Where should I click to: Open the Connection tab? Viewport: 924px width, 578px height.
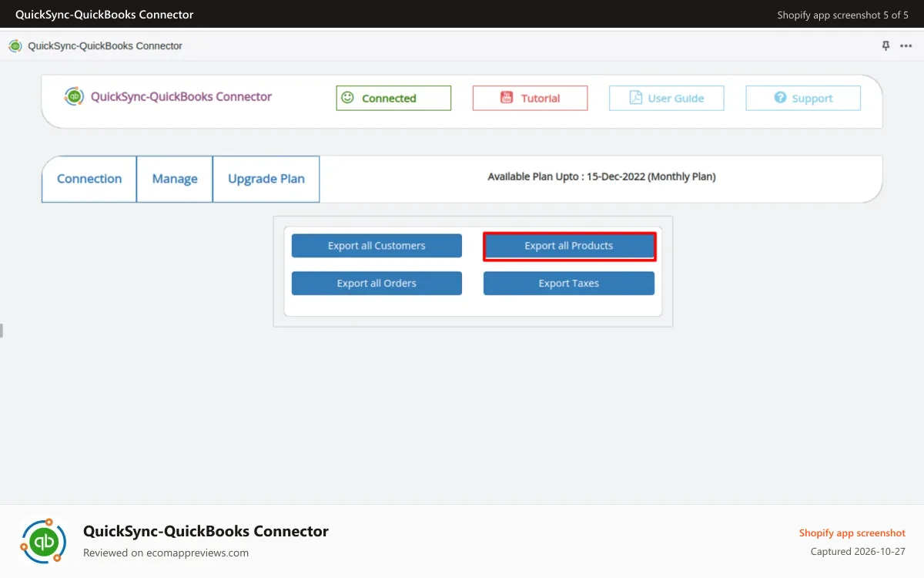tap(89, 179)
